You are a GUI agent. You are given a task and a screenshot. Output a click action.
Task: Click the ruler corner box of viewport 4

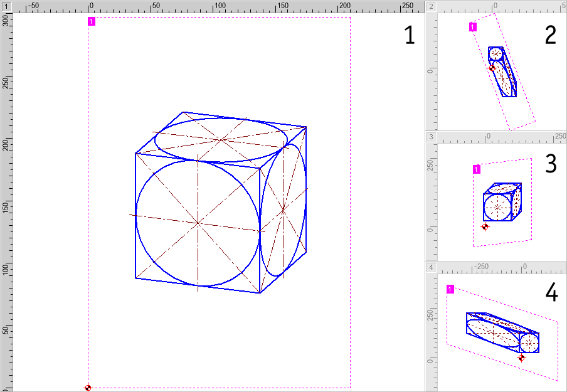click(432, 268)
